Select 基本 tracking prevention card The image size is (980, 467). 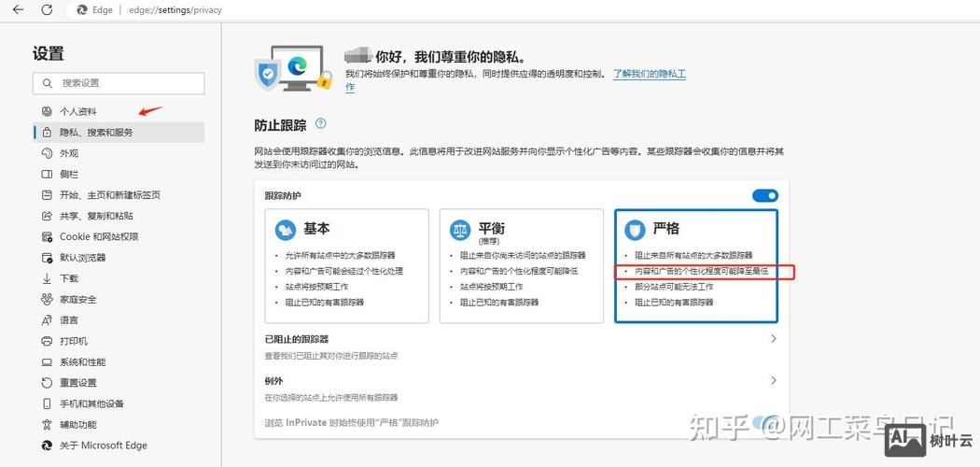point(347,265)
